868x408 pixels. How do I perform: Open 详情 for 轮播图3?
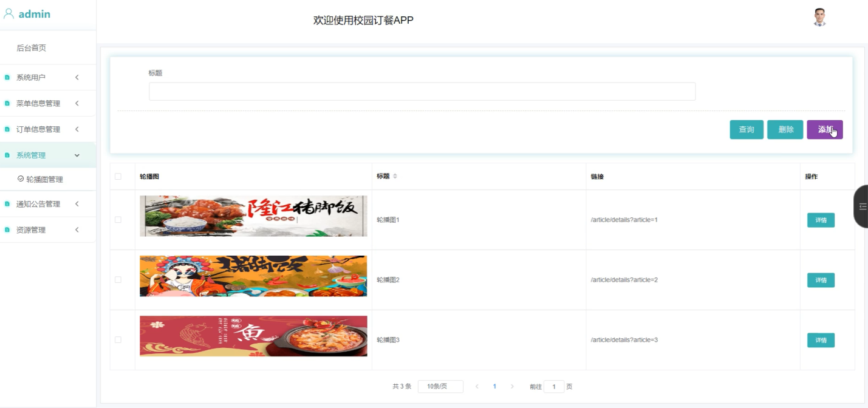click(821, 340)
